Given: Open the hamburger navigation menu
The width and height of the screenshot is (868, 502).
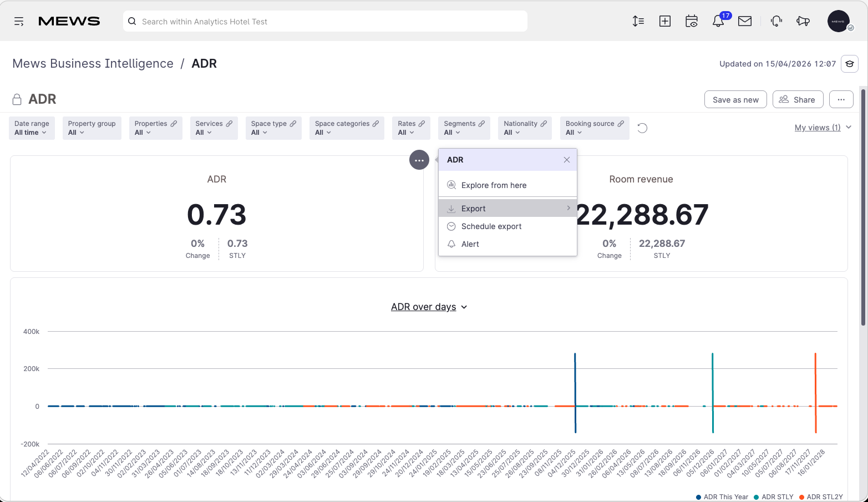Looking at the screenshot, I should tap(19, 22).
